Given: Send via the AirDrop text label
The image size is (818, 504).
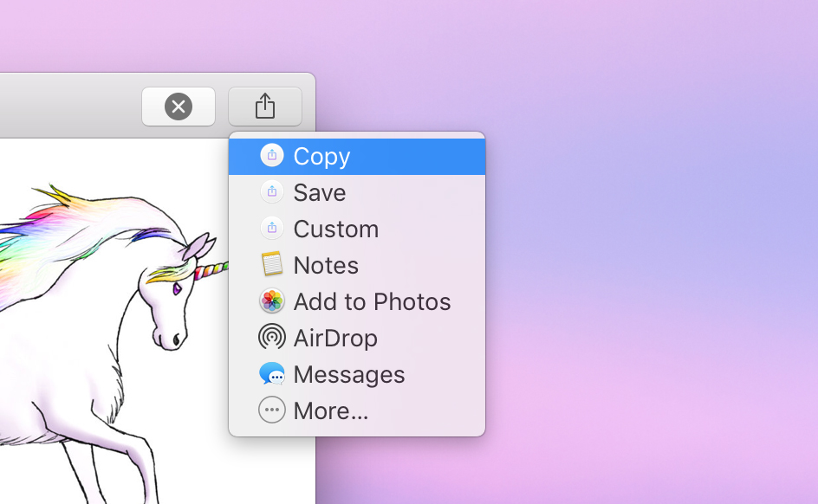Looking at the screenshot, I should click(x=335, y=338).
